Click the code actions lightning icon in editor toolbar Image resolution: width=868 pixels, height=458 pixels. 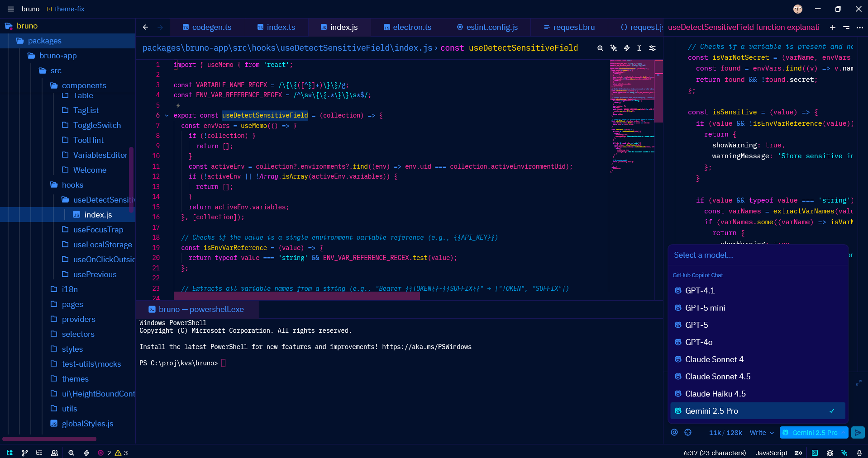[x=627, y=48]
